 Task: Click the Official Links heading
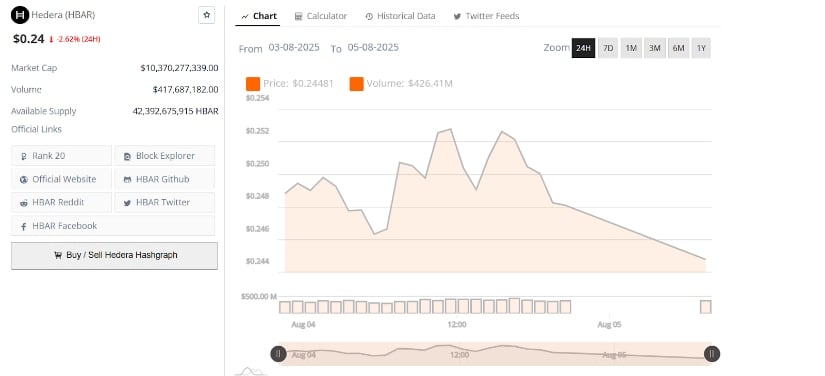(36, 129)
